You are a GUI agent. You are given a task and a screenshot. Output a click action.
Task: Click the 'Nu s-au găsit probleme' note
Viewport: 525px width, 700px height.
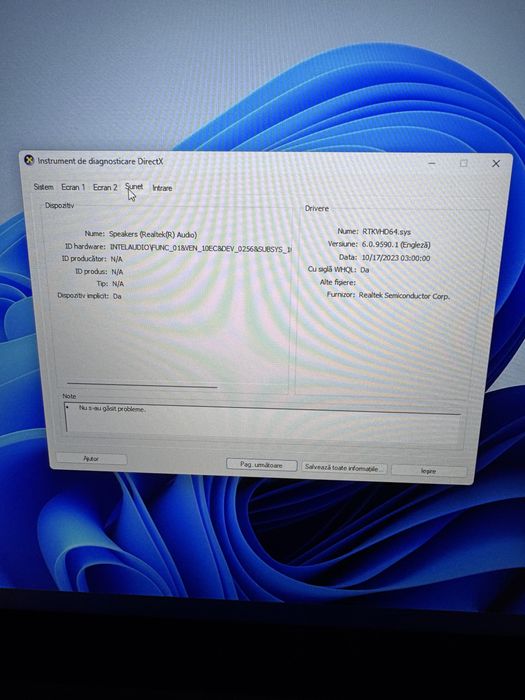[x=112, y=408]
